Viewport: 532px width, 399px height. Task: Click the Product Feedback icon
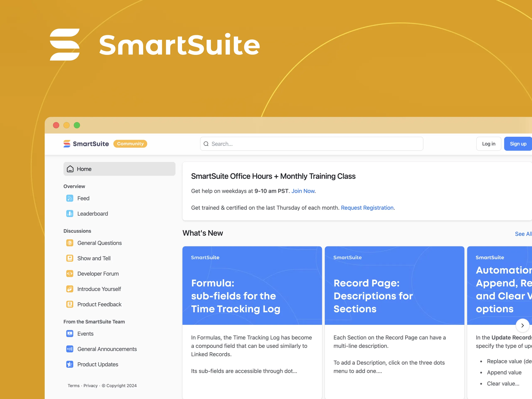pos(70,304)
